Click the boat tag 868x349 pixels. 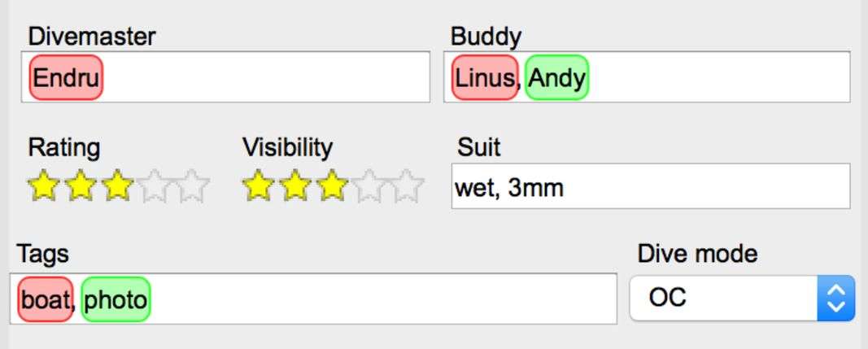[45, 299]
